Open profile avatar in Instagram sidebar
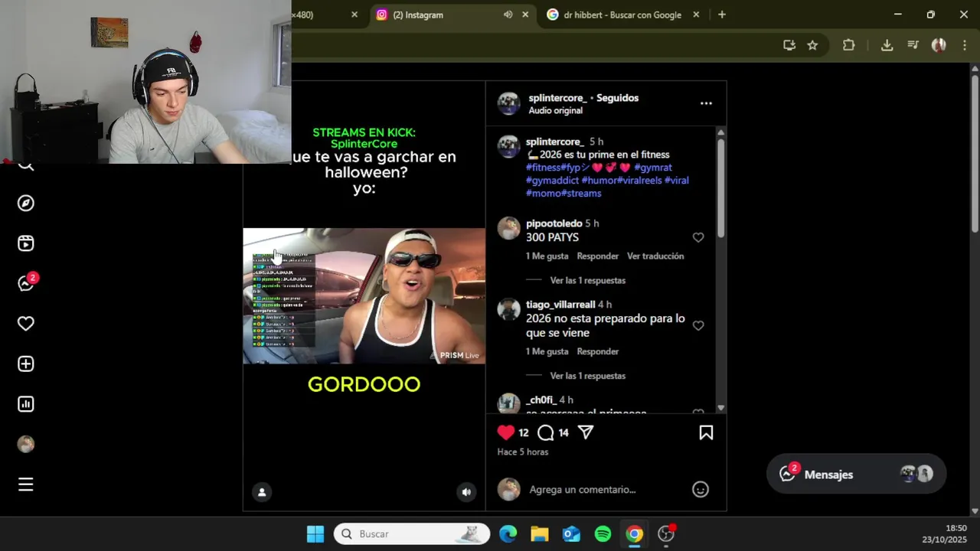 click(x=26, y=445)
